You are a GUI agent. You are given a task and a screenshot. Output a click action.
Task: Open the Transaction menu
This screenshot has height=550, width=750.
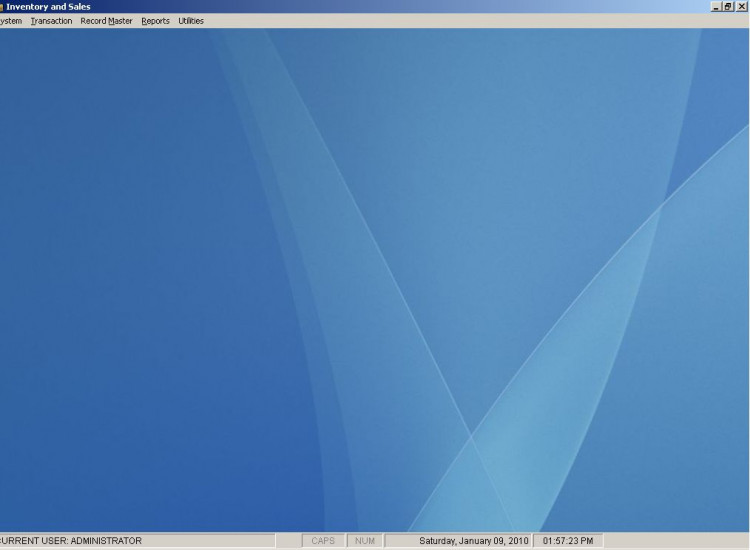51,21
